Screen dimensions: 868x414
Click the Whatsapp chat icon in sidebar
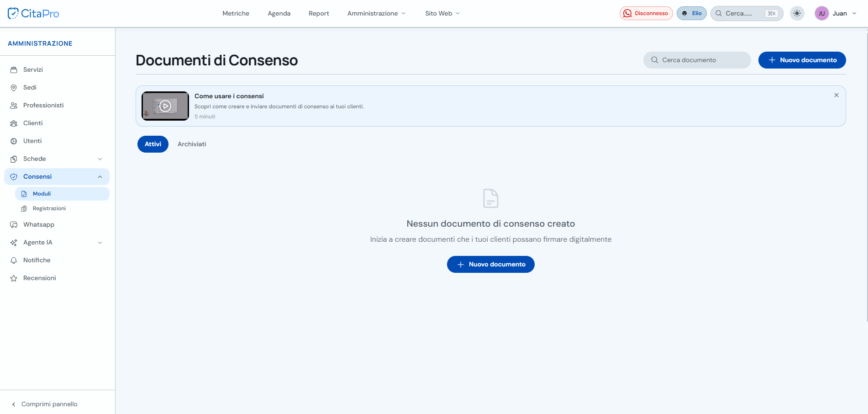pos(14,224)
